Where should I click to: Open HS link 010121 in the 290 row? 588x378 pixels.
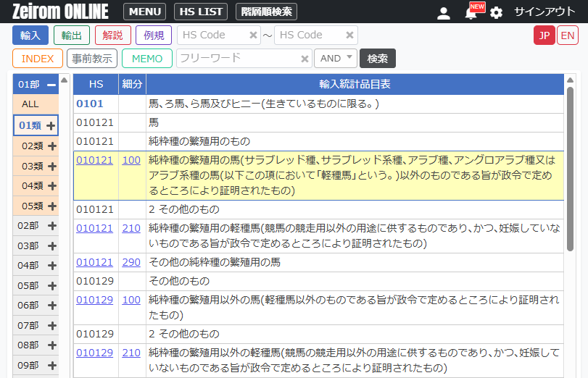(x=94, y=263)
